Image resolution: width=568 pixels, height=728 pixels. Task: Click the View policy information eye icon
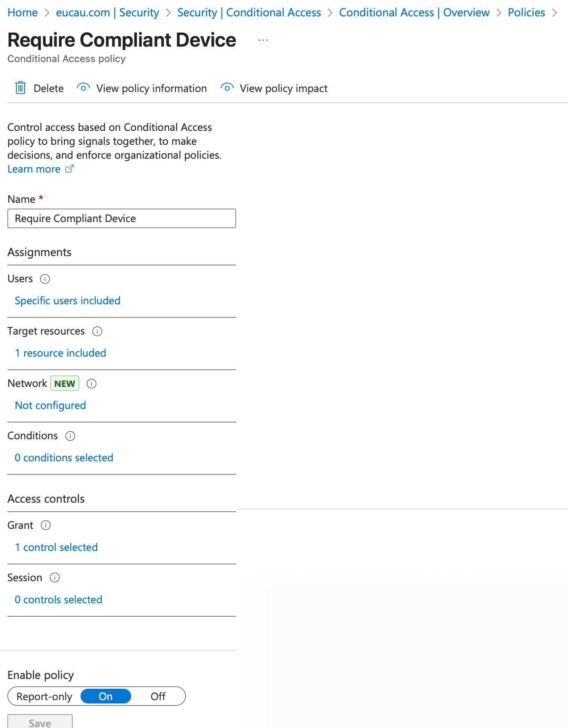pyautogui.click(x=83, y=88)
